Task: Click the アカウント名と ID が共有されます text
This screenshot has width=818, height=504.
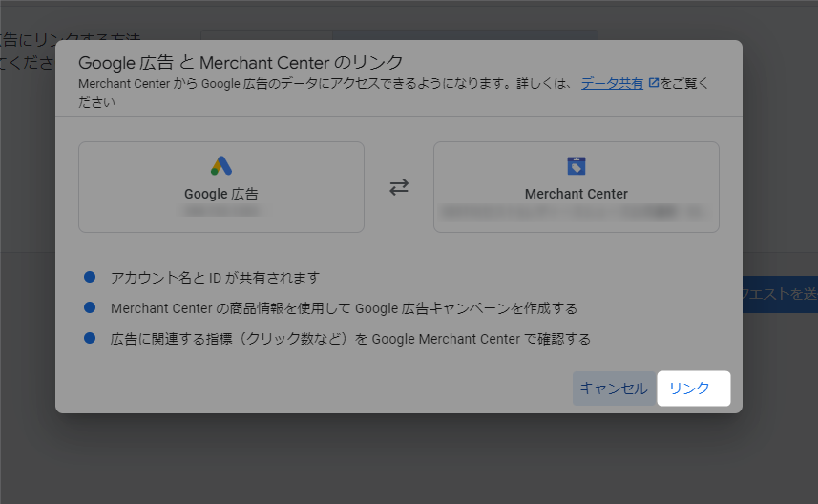Action: tap(215, 278)
